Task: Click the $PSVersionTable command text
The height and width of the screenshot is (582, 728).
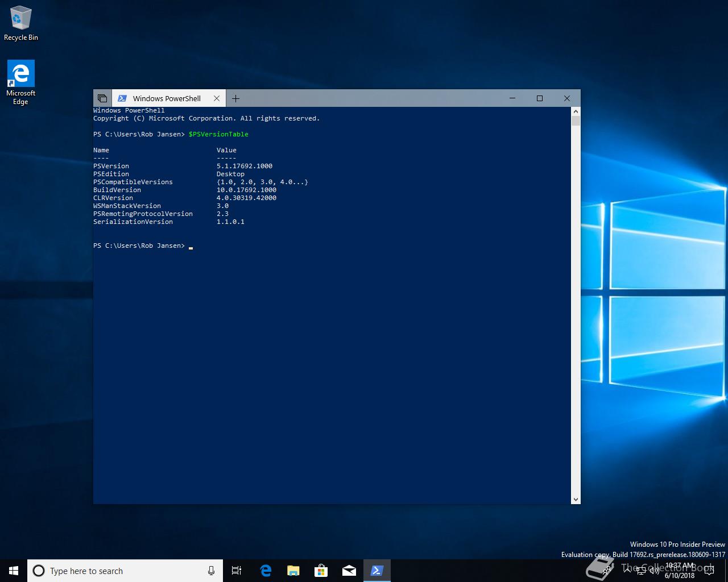Action: pyautogui.click(x=218, y=134)
